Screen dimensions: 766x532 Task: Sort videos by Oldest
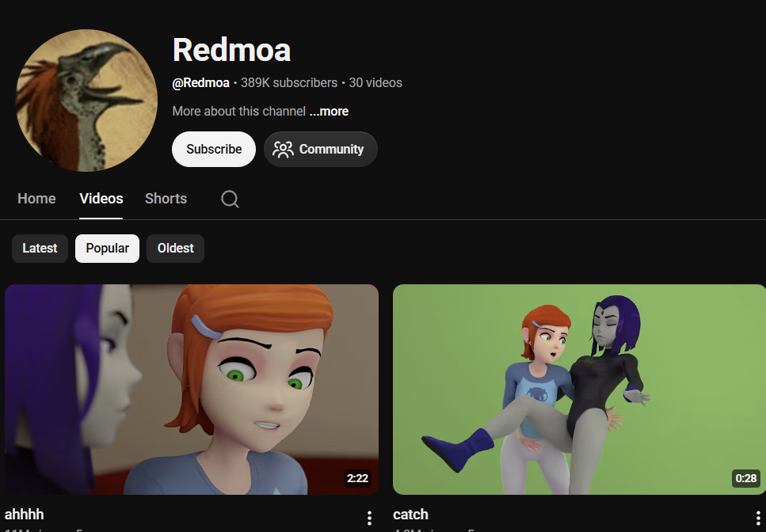point(175,249)
